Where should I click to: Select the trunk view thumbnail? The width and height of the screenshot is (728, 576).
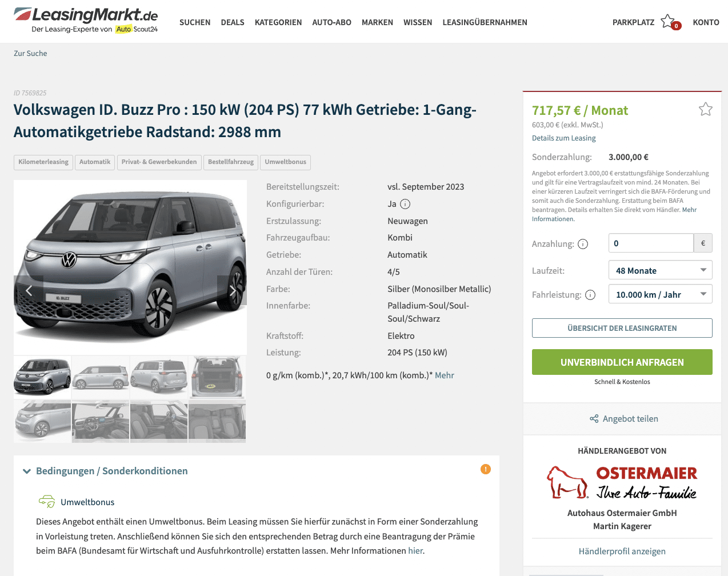[217, 377]
